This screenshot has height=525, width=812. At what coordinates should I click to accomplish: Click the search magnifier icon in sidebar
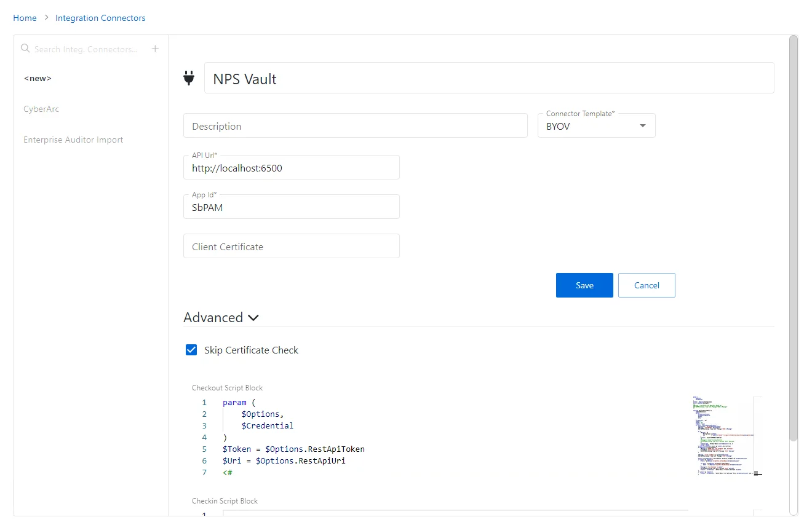tap(25, 49)
